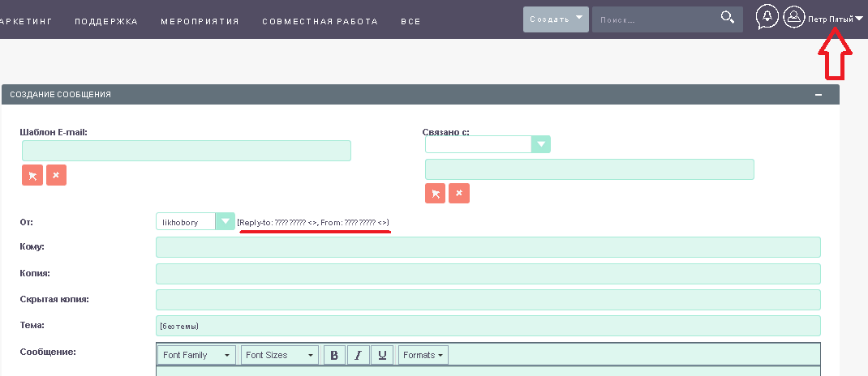Click the Кому recipient field
This screenshot has height=376, width=868.
point(488,247)
